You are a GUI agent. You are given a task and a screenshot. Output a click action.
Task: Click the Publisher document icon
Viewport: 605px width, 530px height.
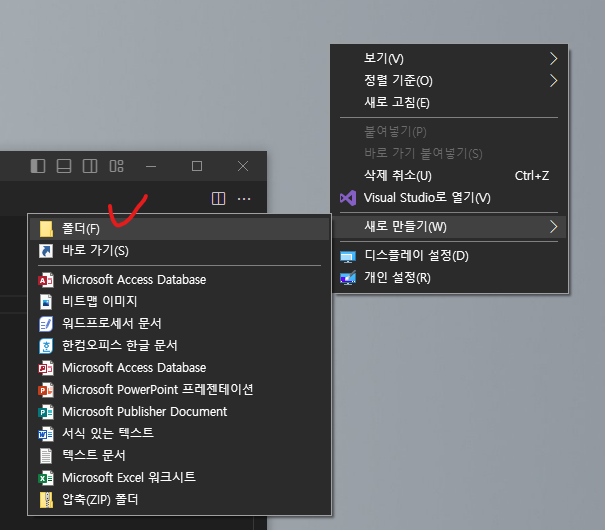click(x=46, y=412)
